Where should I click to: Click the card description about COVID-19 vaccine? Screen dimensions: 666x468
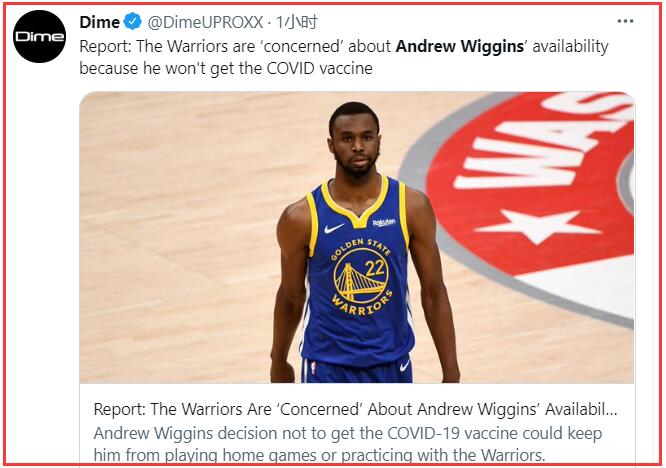(347, 444)
